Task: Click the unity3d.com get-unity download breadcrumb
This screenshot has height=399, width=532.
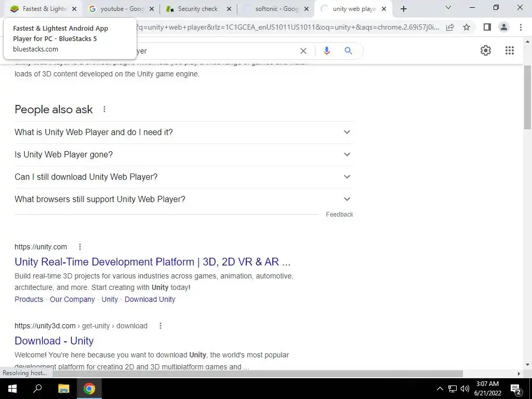Action: (81, 326)
